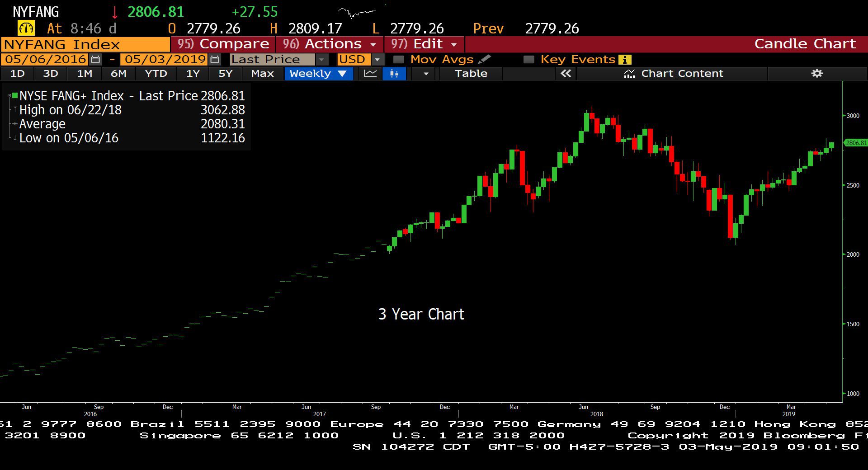868x470 pixels.
Task: Select the 5Y range tab
Action: [x=225, y=74]
